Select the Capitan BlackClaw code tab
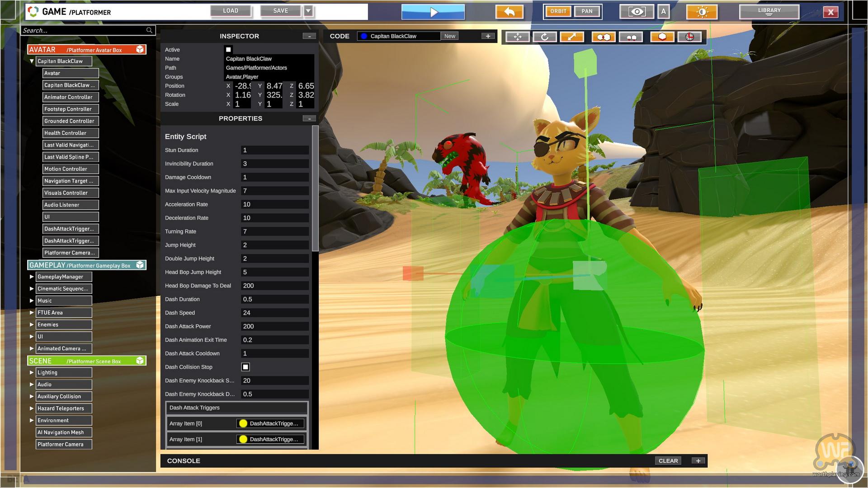 pos(398,36)
